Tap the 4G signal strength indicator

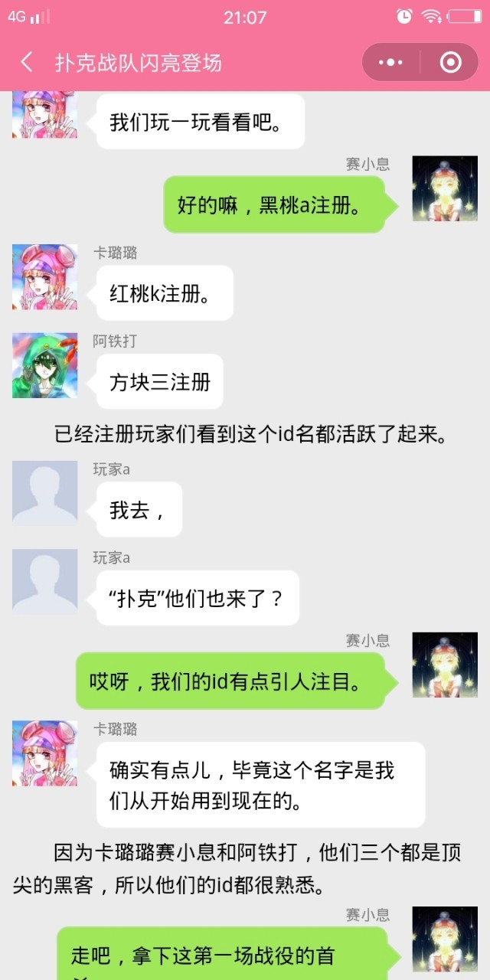29,16
